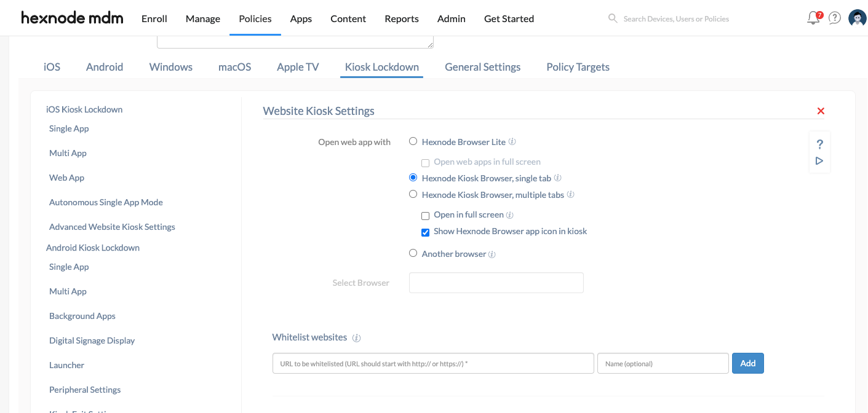
Task: Uncheck Show Hexnode Browser app icon in kiosk
Action: coord(425,232)
